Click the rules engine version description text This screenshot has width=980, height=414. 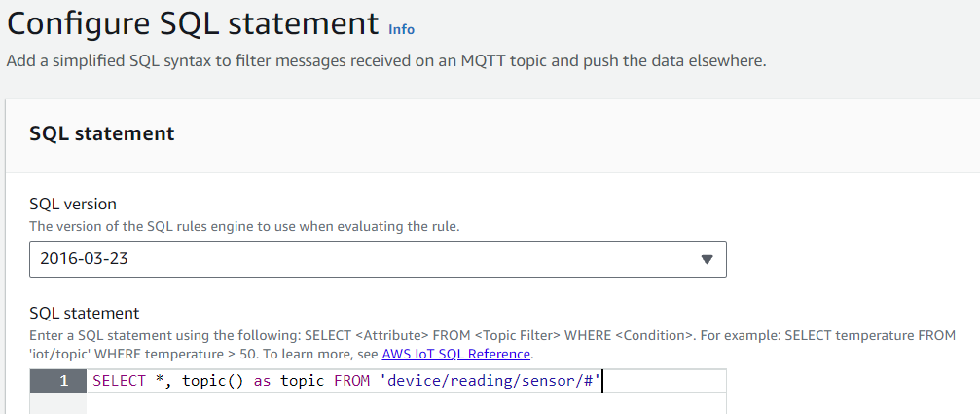(244, 226)
